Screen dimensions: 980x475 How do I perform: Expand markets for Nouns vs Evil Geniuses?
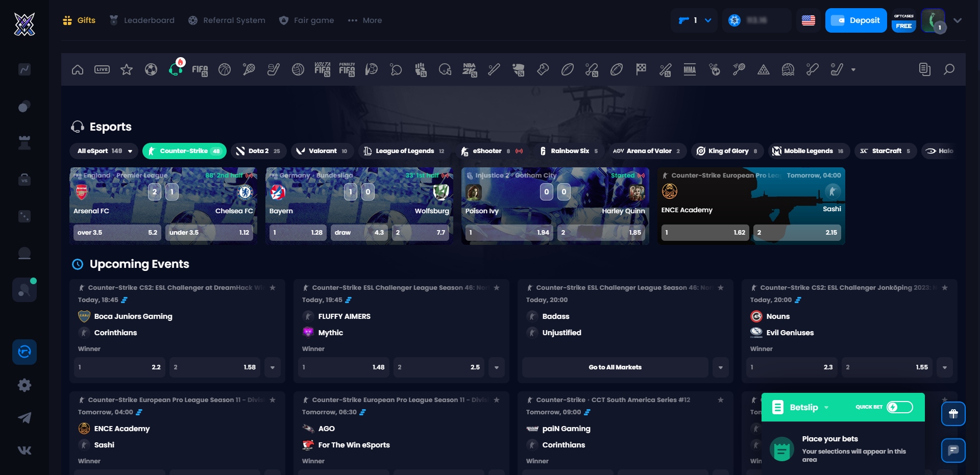[945, 367]
